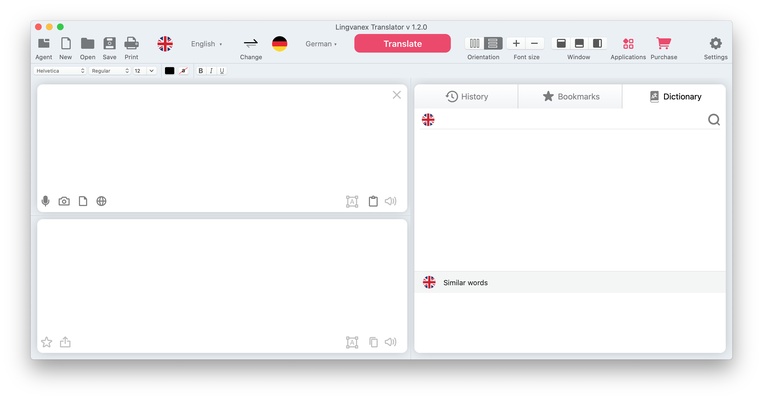
Task: Open Purchase via shopping cart icon
Action: [664, 43]
